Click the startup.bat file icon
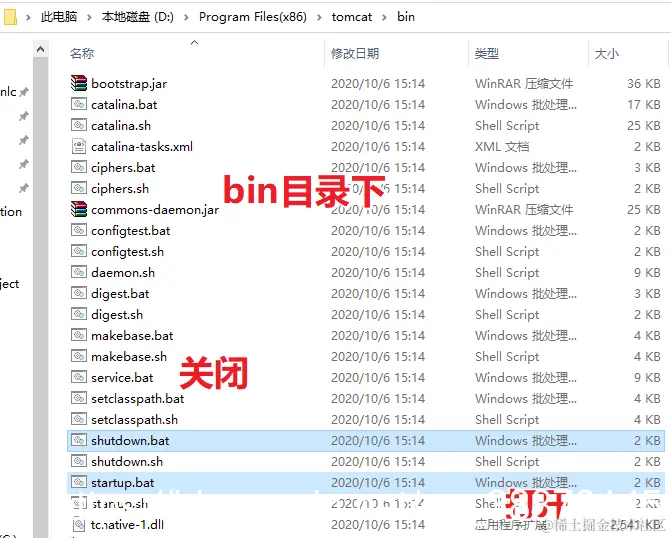Screen dimensions: 671x538 click(79, 482)
